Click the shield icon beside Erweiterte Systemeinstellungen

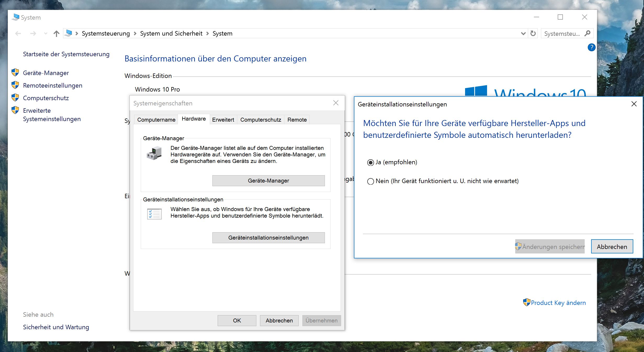(15, 110)
